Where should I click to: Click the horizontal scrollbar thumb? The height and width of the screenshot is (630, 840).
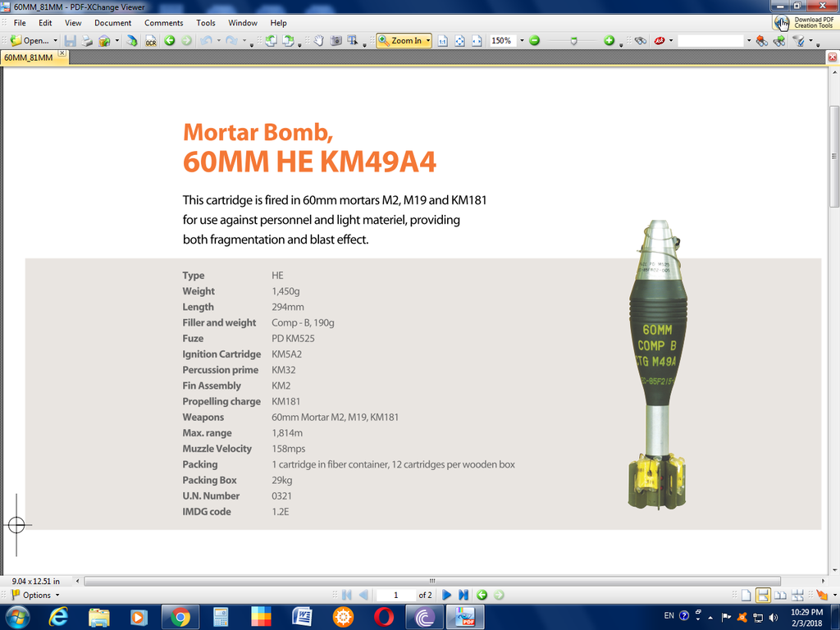(432, 582)
